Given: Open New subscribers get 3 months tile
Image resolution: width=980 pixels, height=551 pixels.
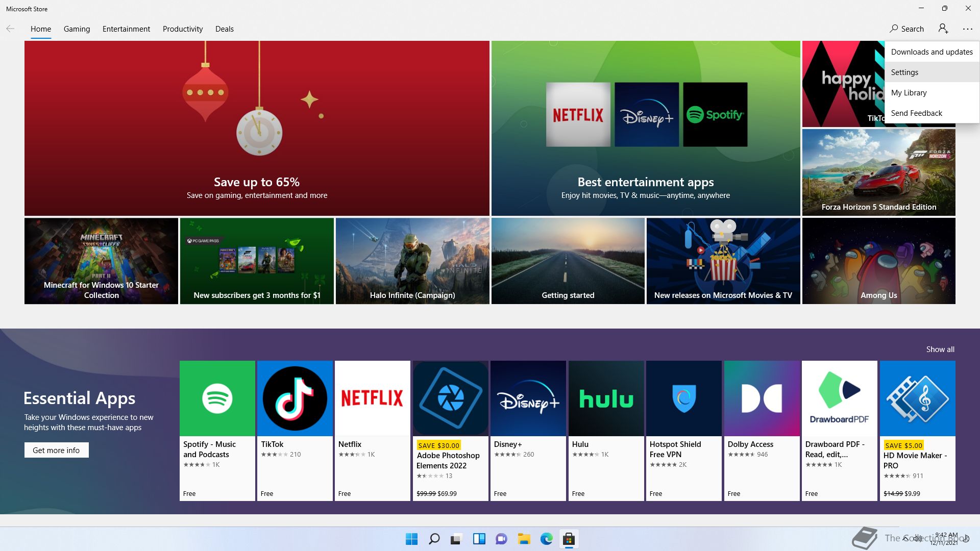Looking at the screenshot, I should [257, 261].
